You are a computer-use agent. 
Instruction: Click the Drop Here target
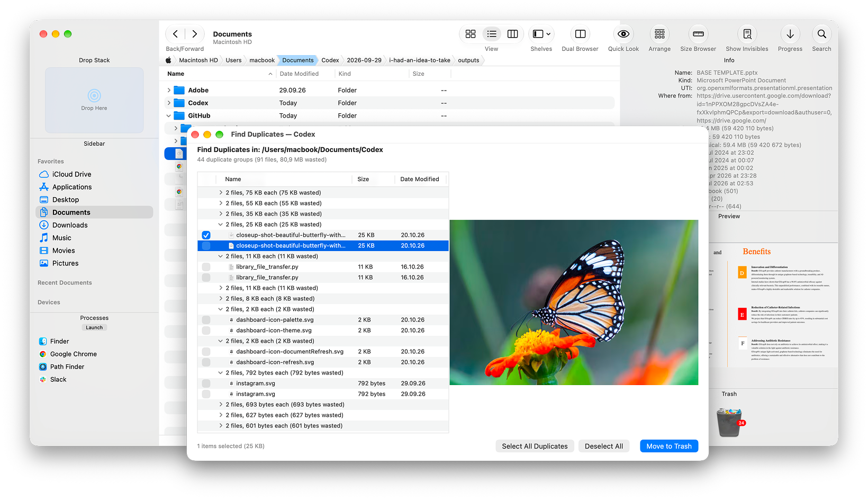pos(94,100)
